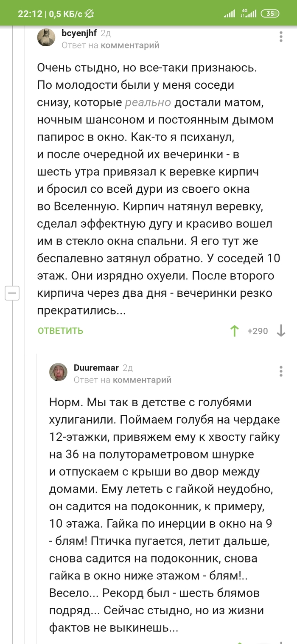Follow 'комментарий' parent link under Duuremaar
This screenshot has height=644, width=297.
click(x=142, y=380)
